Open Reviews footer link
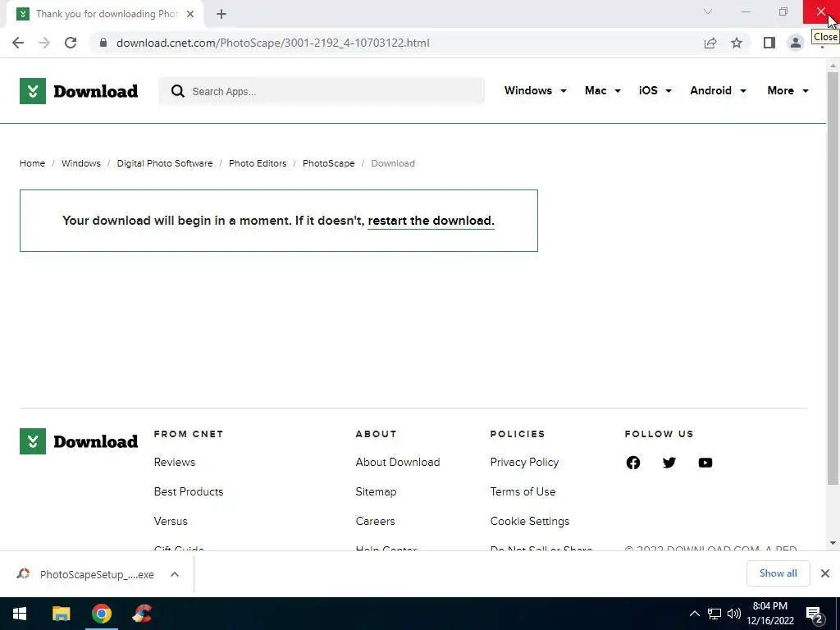The image size is (840, 630). 175,463
